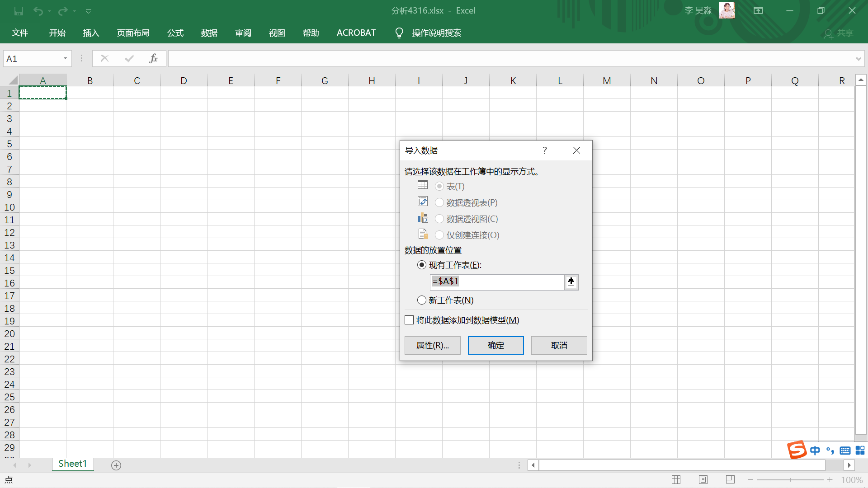
Task: Switch to Page Layout view icon
Action: (x=703, y=479)
